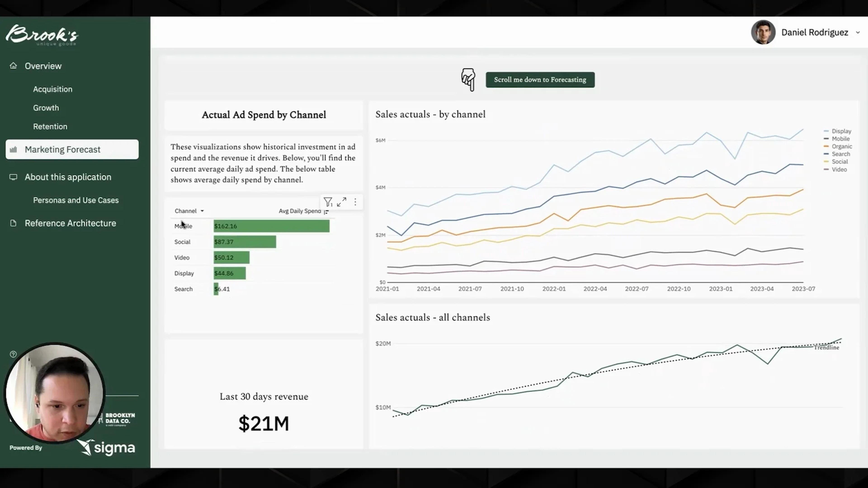Select the Display channel row label
This screenshot has width=868, height=488.
[x=184, y=273]
